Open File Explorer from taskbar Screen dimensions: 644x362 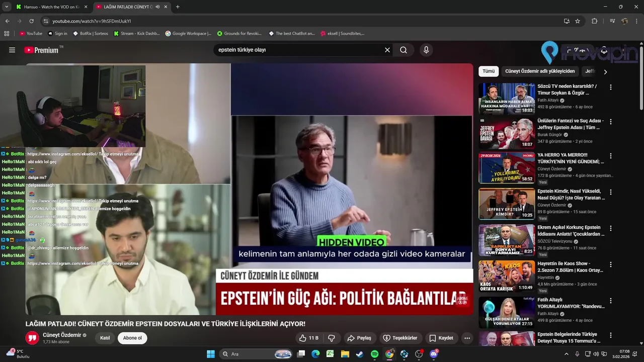point(345,354)
